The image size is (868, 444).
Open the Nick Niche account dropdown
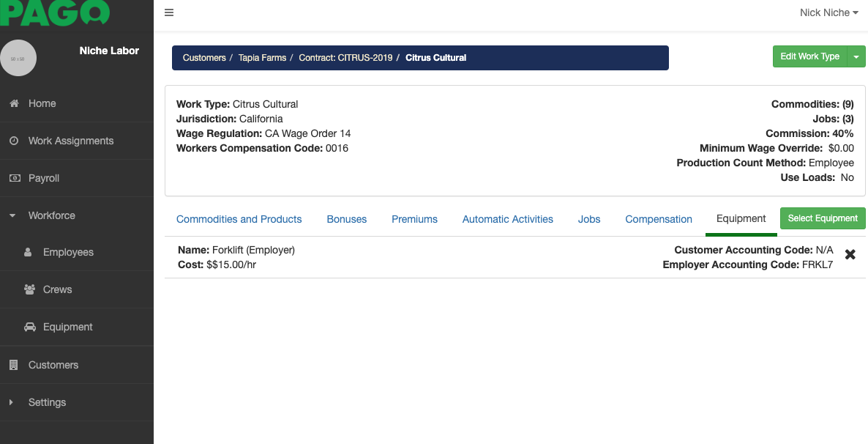click(828, 12)
